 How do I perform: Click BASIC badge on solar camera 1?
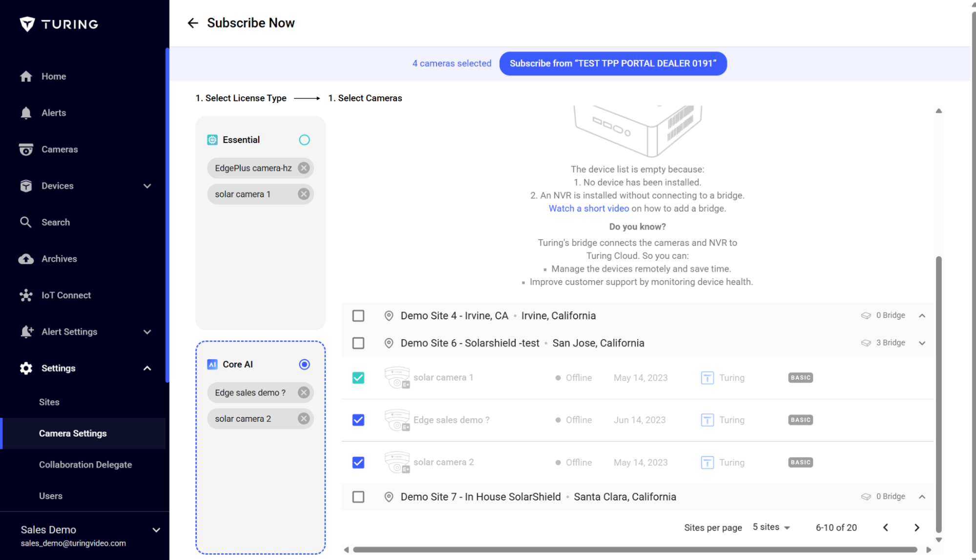(800, 378)
